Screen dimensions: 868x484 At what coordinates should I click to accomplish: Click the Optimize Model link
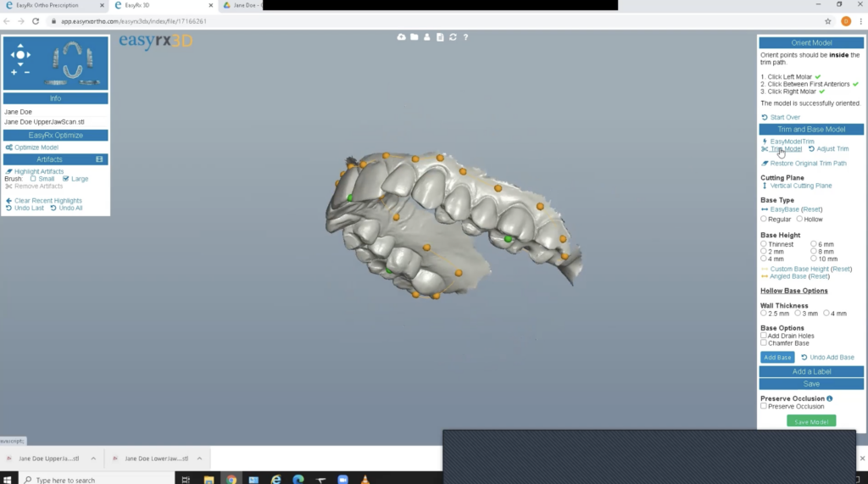tap(36, 147)
